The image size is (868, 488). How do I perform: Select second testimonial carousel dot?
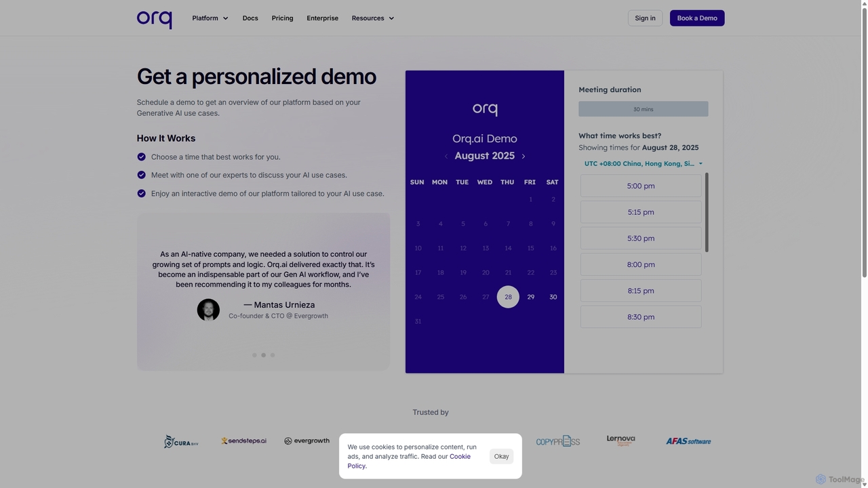263,355
